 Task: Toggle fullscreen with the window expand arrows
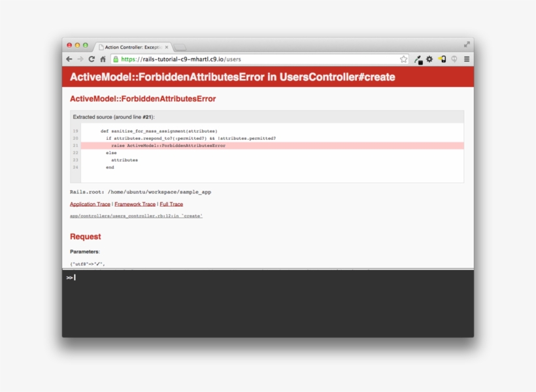(x=467, y=44)
